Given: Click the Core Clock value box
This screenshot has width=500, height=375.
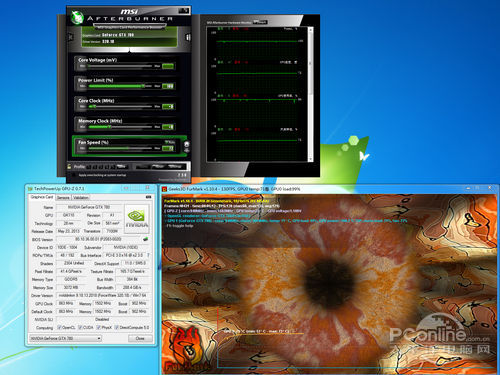Looking at the screenshot, I should tap(168, 106).
